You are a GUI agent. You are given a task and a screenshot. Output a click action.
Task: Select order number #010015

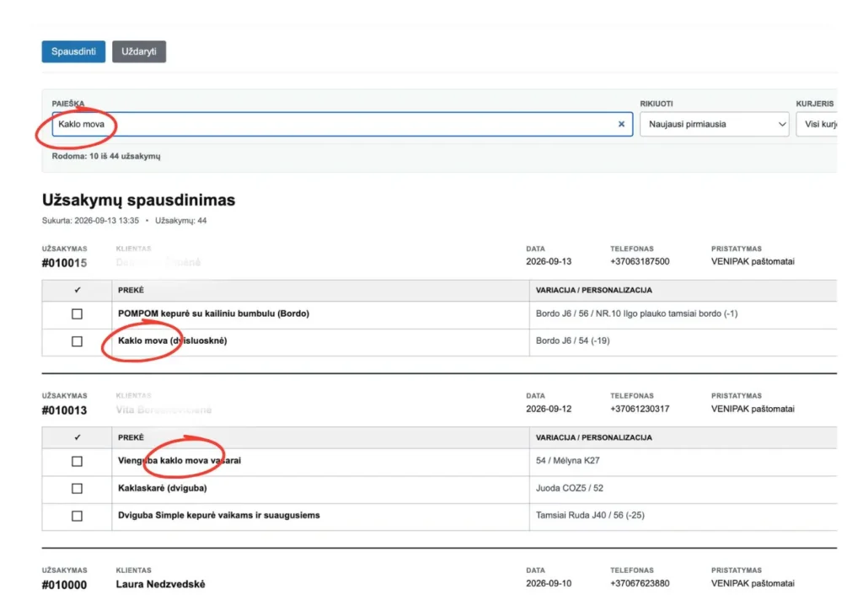[64, 263]
